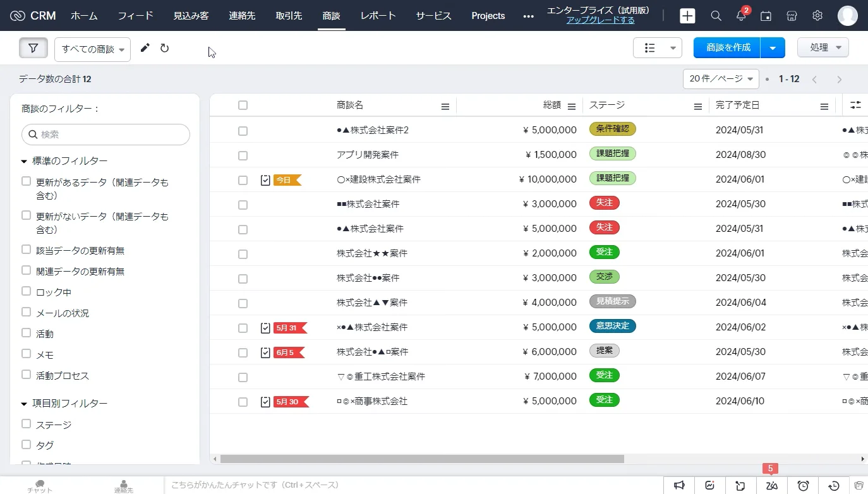Screen dimensions: 868x494
Task: Check the row ▽◎重工株式会社案件
Action: pyautogui.click(x=243, y=377)
